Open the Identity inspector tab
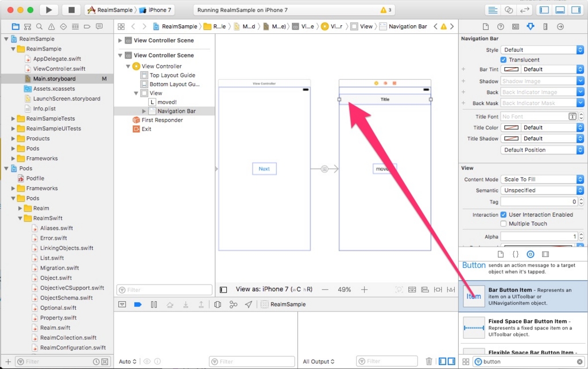 click(516, 26)
